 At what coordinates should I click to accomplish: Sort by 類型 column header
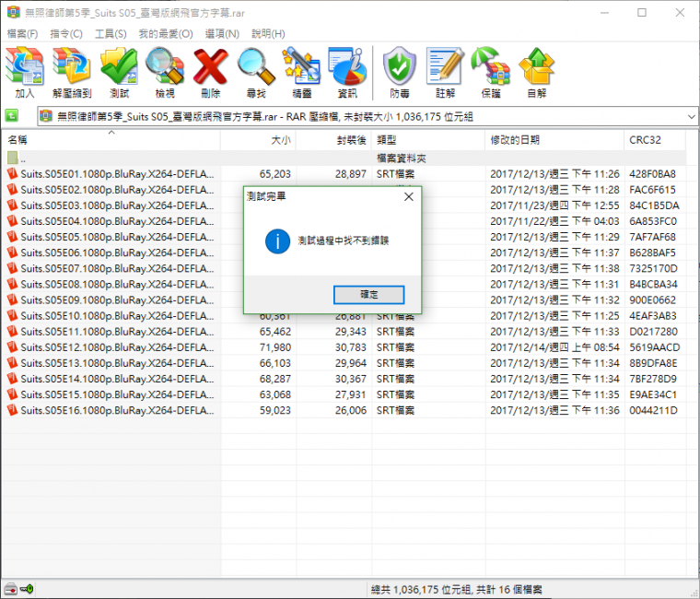tap(428, 140)
